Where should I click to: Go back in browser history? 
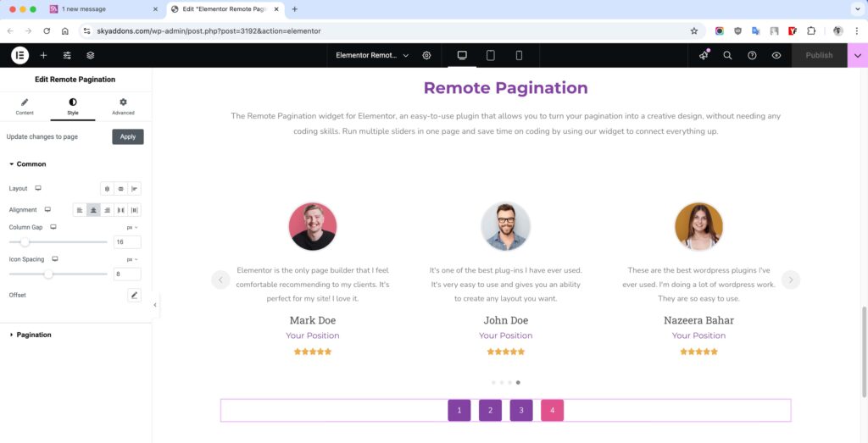tap(10, 31)
